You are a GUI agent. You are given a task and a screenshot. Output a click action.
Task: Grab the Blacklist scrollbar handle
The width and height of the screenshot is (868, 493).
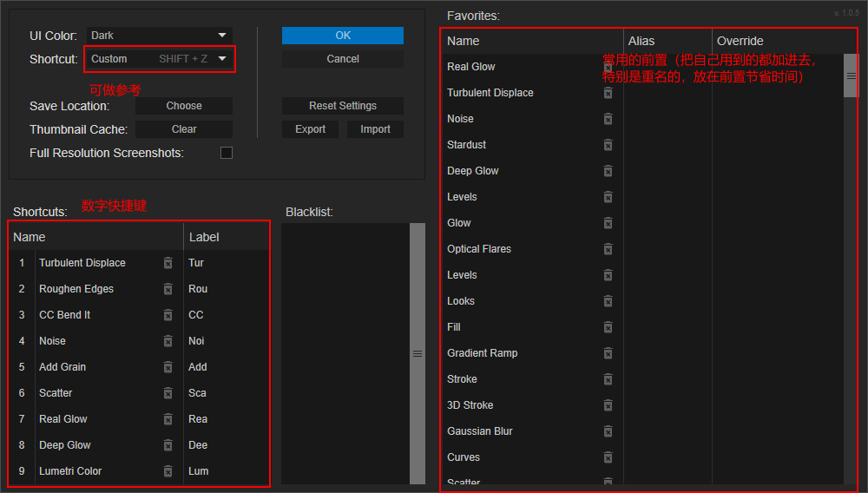[418, 353]
